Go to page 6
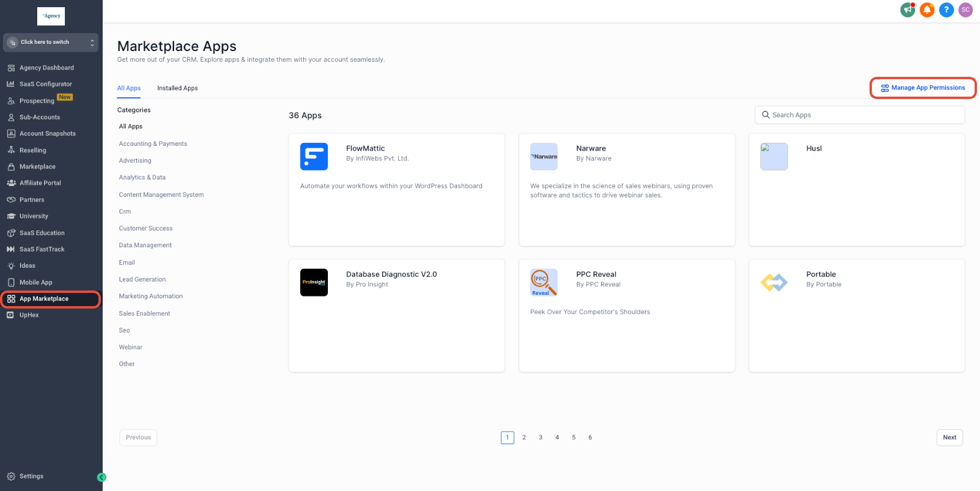The width and height of the screenshot is (980, 491). coord(590,438)
